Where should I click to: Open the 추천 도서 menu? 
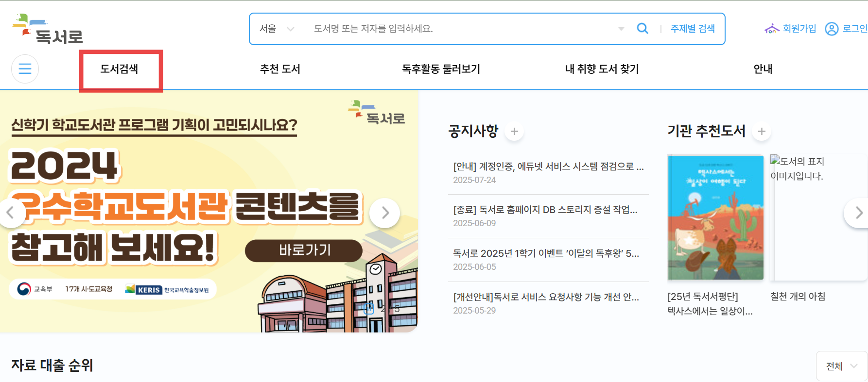280,69
